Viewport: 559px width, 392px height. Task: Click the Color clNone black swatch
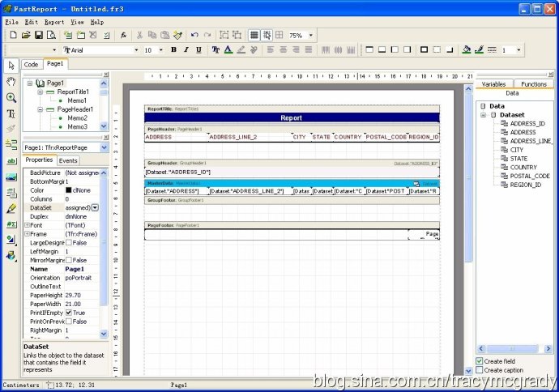click(x=68, y=190)
